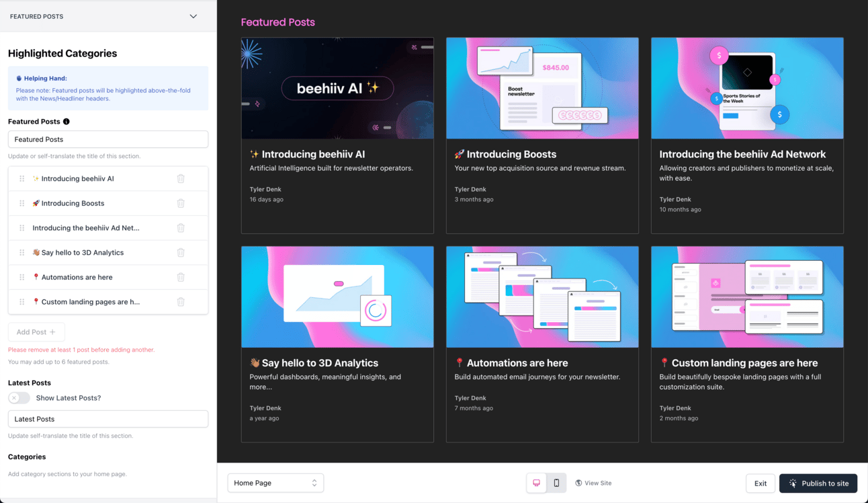Delete the Automations are here row

click(181, 277)
